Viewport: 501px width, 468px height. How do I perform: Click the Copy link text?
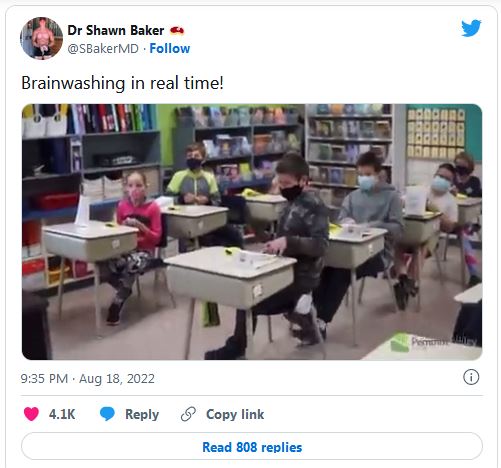(235, 414)
